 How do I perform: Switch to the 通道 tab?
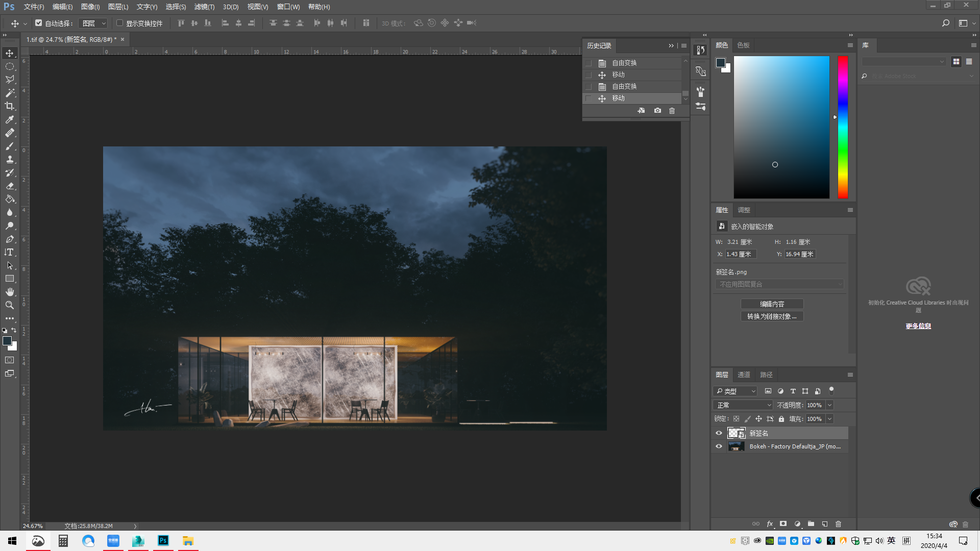pyautogui.click(x=744, y=375)
